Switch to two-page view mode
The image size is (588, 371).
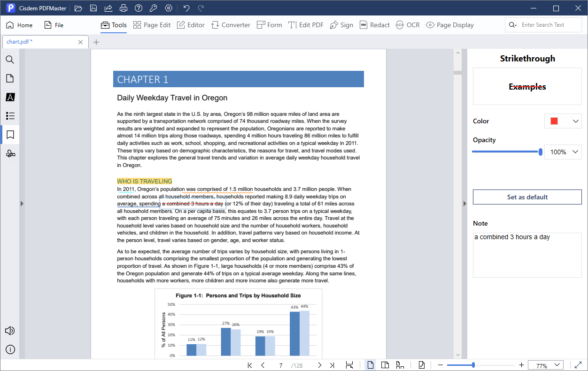click(x=385, y=365)
